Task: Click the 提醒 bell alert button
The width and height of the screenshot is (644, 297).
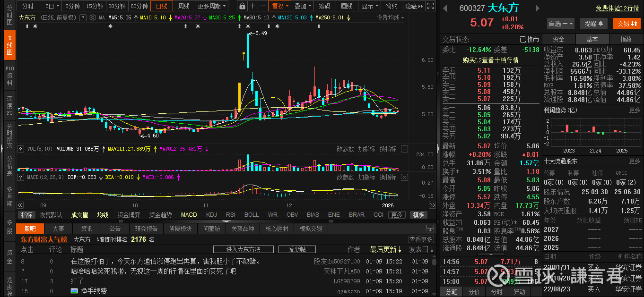Action: pyautogui.click(x=594, y=24)
